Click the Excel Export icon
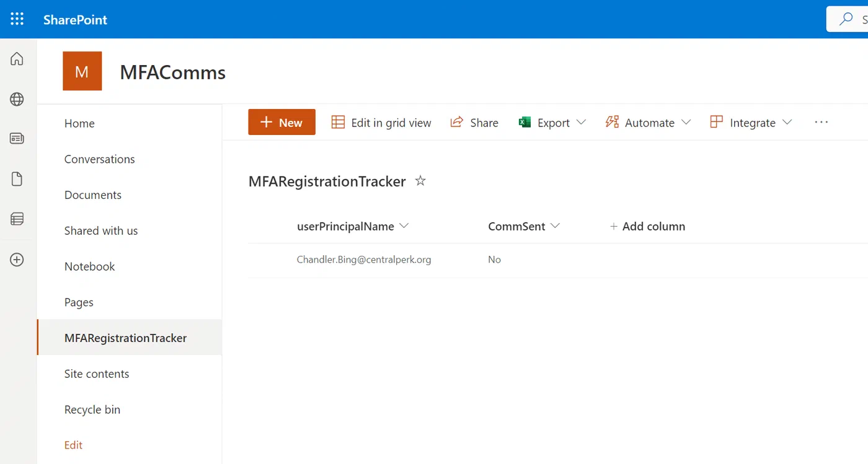Viewport: 868px width, 464px height. 525,122
